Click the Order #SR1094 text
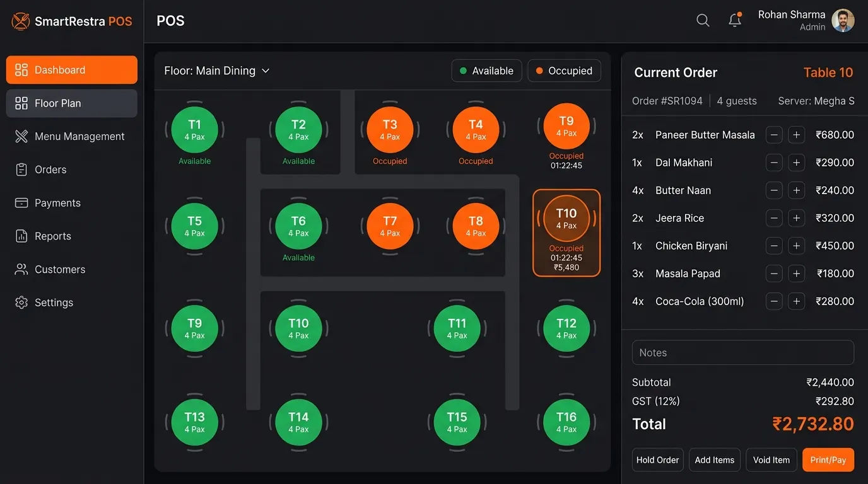Image resolution: width=868 pixels, height=484 pixels. pyautogui.click(x=667, y=101)
